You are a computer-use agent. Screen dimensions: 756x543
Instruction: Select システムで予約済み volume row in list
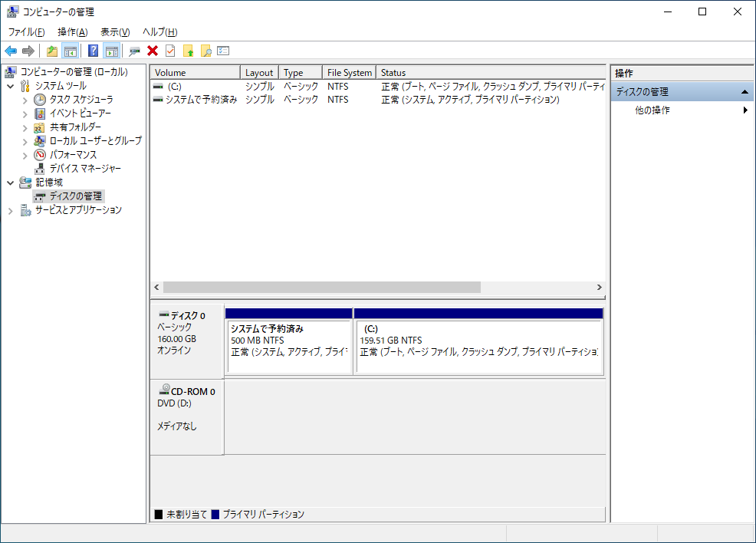pos(378,100)
